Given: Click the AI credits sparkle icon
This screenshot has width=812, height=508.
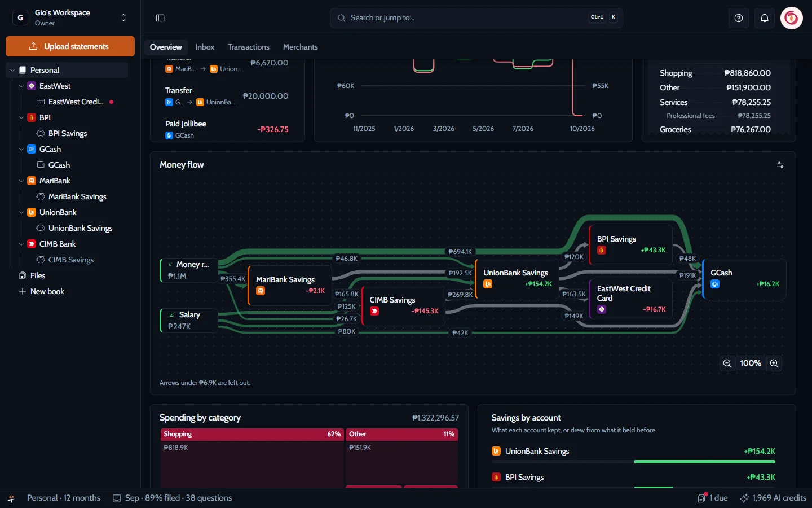Looking at the screenshot, I should (x=744, y=498).
